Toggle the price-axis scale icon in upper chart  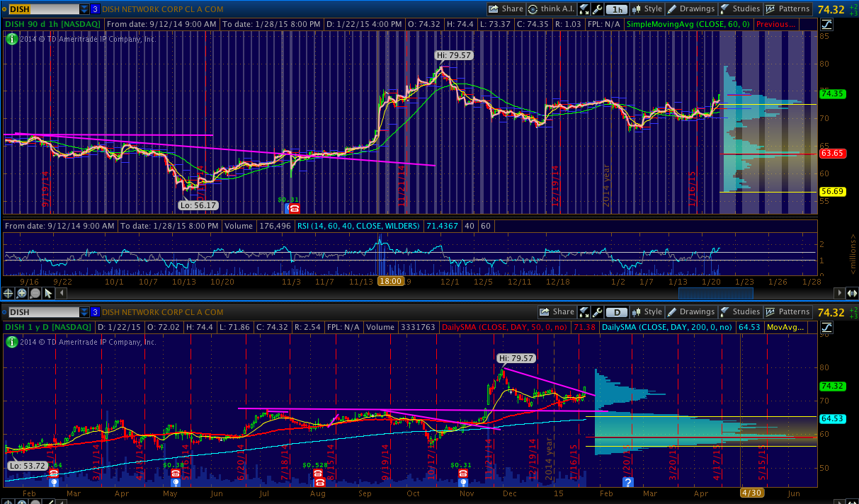click(827, 24)
